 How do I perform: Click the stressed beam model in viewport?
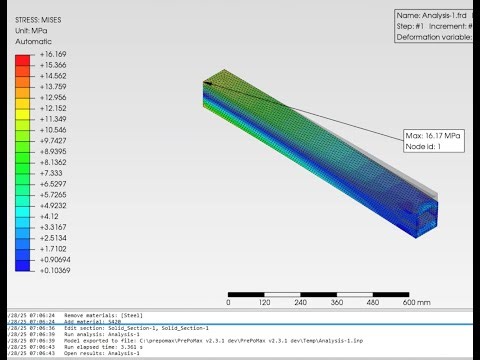tap(320, 153)
